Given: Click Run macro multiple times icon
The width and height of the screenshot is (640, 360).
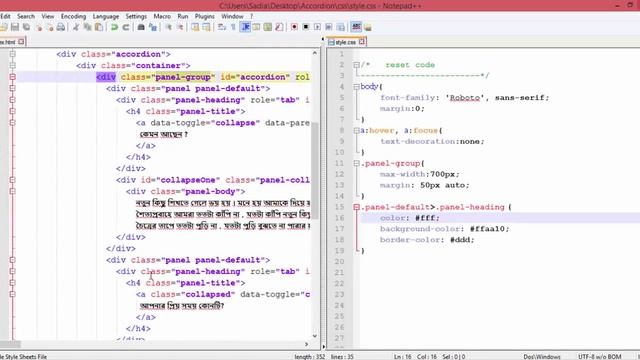Looking at the screenshot, I should tap(329, 27).
